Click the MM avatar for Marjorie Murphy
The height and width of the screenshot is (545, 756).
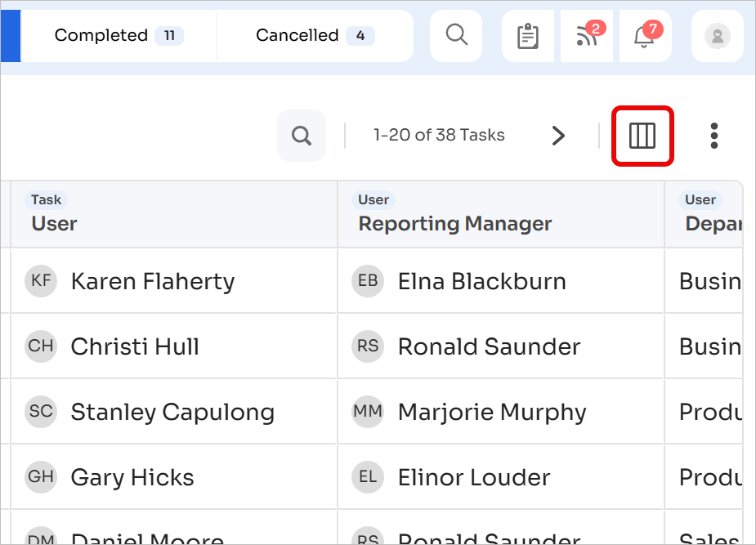point(368,411)
